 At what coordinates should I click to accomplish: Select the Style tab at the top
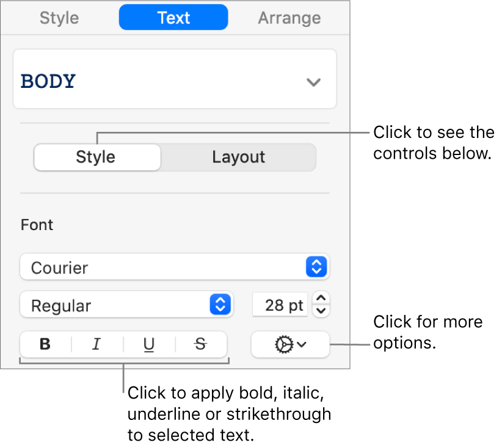pos(59,18)
